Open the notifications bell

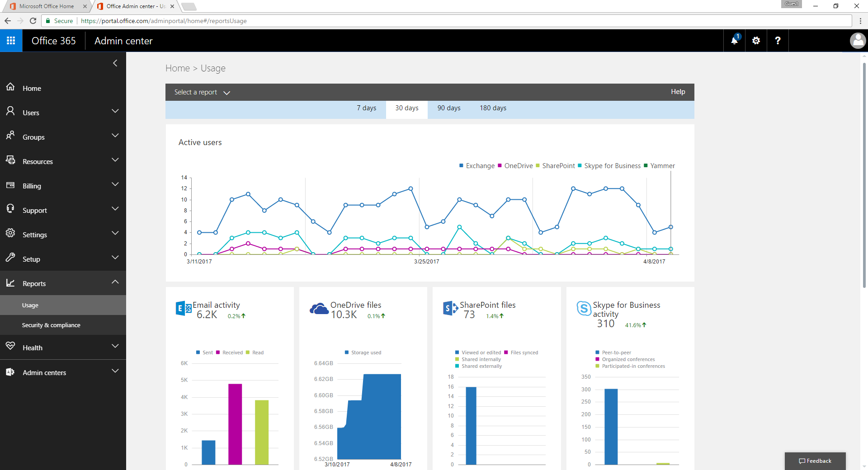pos(734,41)
